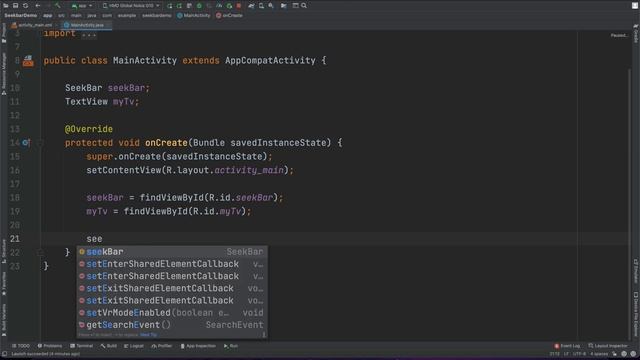Open the Emulator side panel
The width and height of the screenshot is (640, 360).
tap(636, 271)
